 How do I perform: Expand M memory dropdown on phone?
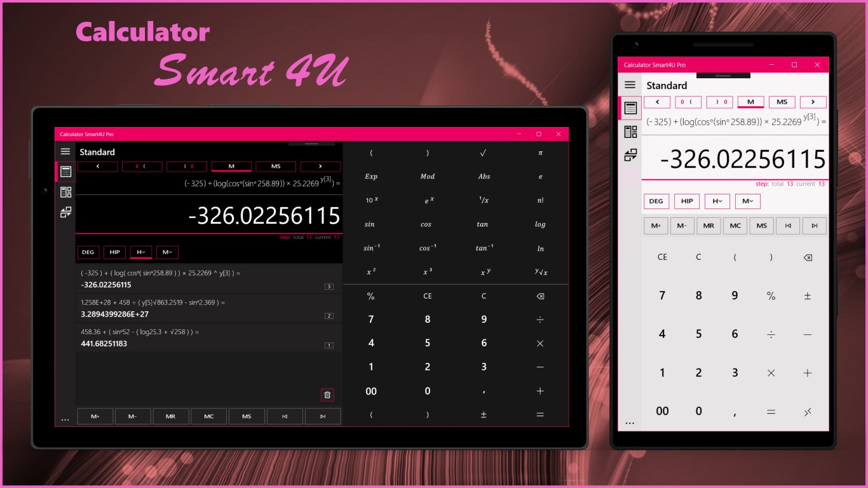pyautogui.click(x=747, y=201)
